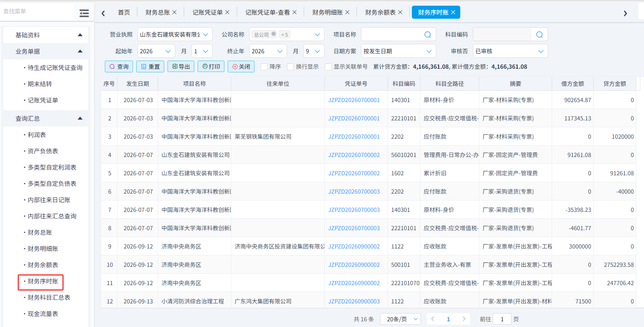Open 利润表 in the sidebar
Screen dimensions: 644x327
37,135
